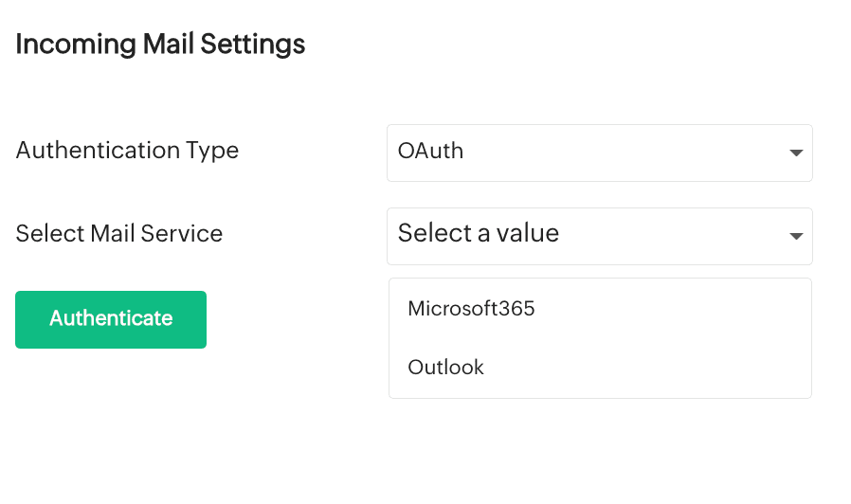851x504 pixels.
Task: Collapse the open mail service dropdown via its arrow
Action: 795,236
